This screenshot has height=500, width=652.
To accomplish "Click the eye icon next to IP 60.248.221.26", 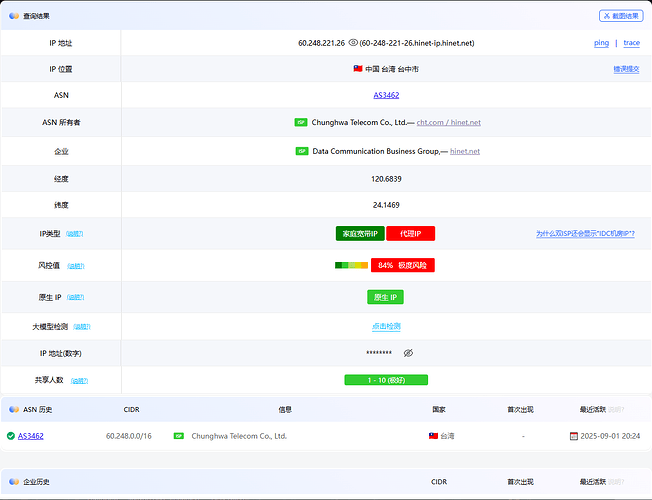I will tap(352, 43).
